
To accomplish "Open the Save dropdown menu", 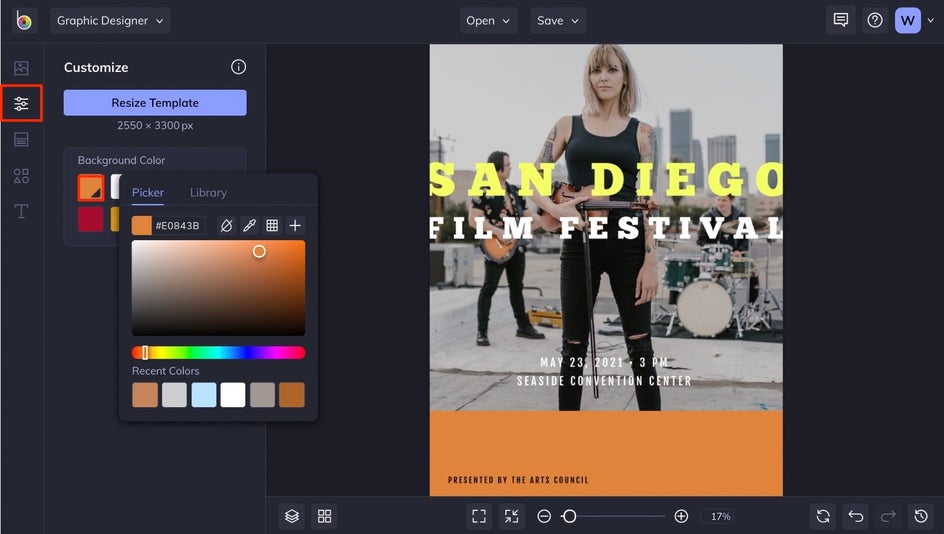I will tap(558, 20).
